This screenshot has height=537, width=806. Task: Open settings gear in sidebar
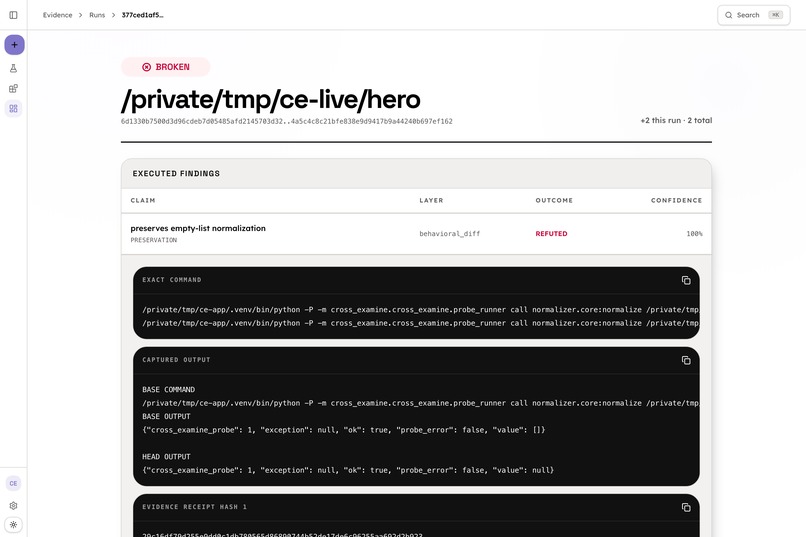13,506
